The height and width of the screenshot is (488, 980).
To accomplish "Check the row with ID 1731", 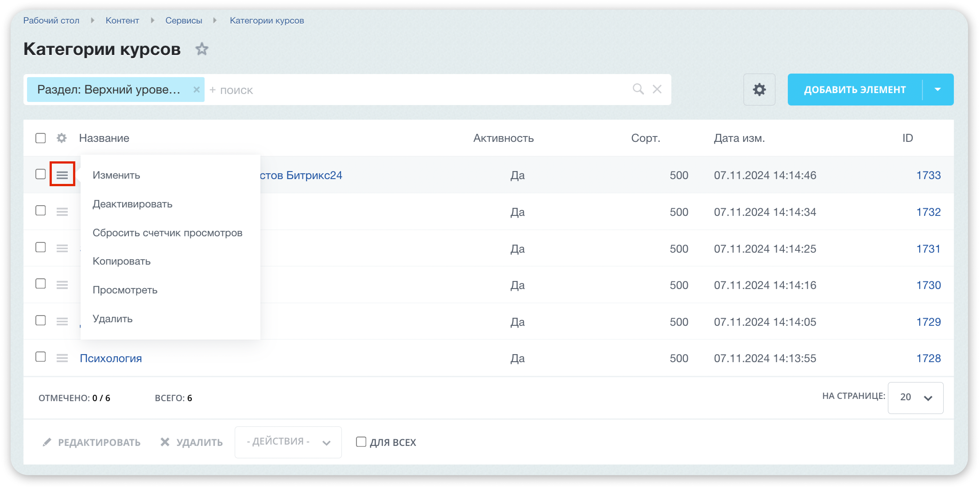I will [x=41, y=247].
